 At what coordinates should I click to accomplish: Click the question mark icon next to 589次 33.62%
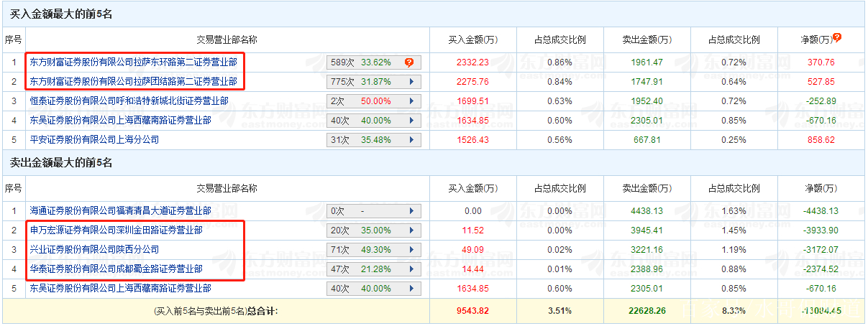409,62
